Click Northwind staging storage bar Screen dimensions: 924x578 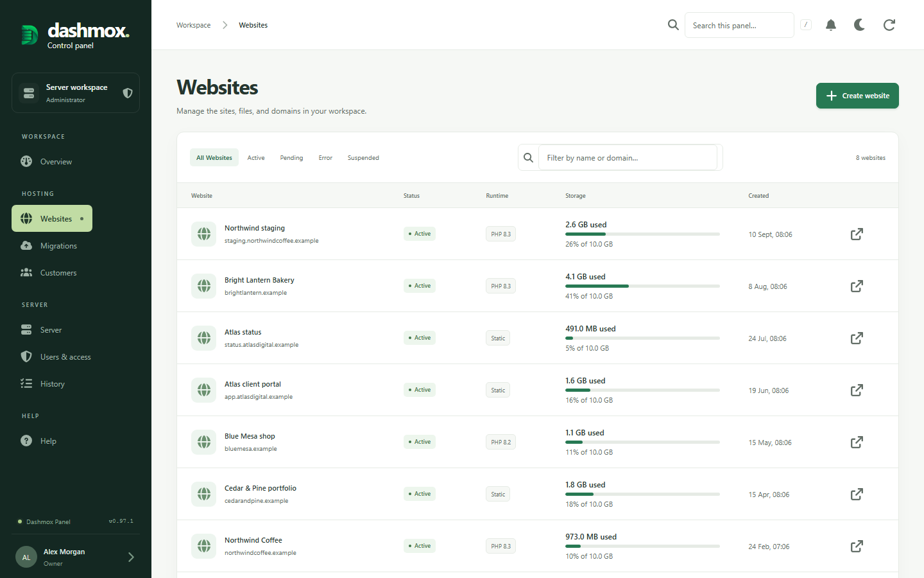click(642, 234)
